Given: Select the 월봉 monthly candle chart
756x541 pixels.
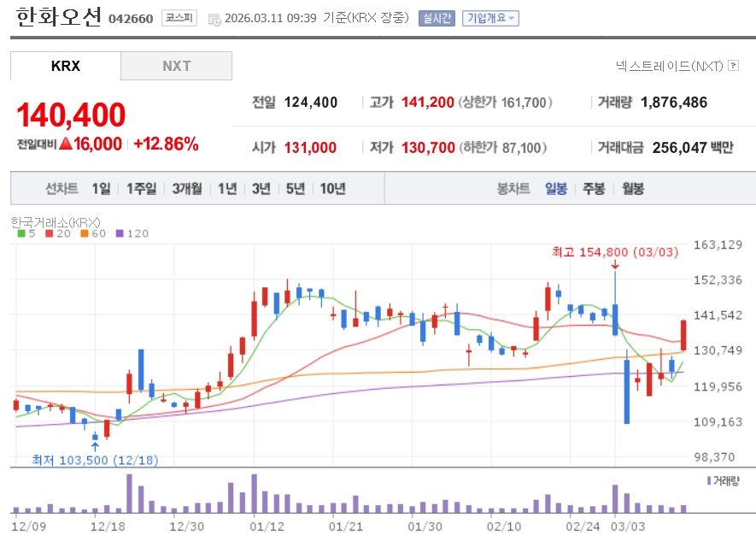Looking at the screenshot, I should pos(633,189).
